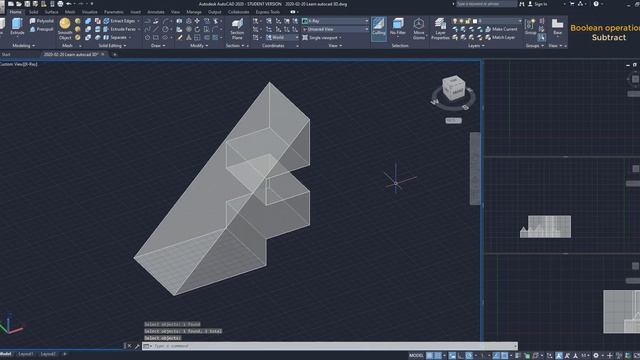Image resolution: width=640 pixels, height=360 pixels.
Task: Open the Express Tools ribbon tab
Action: [x=267, y=12]
